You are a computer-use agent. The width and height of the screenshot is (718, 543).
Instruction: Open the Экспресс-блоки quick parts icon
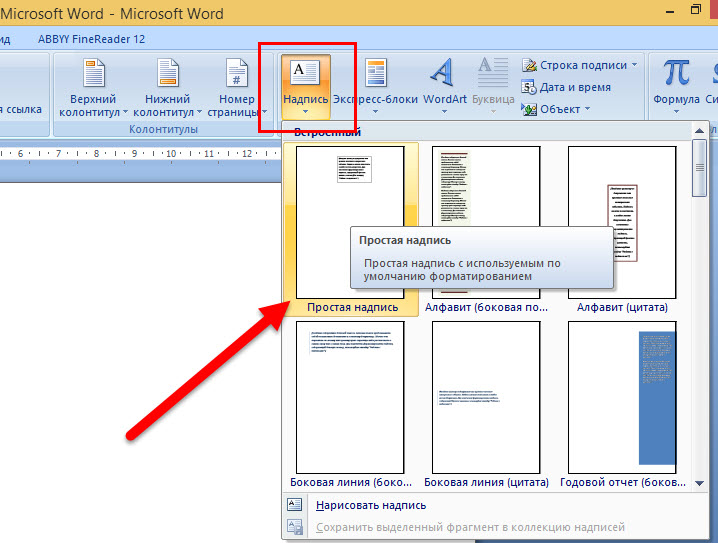click(375, 73)
